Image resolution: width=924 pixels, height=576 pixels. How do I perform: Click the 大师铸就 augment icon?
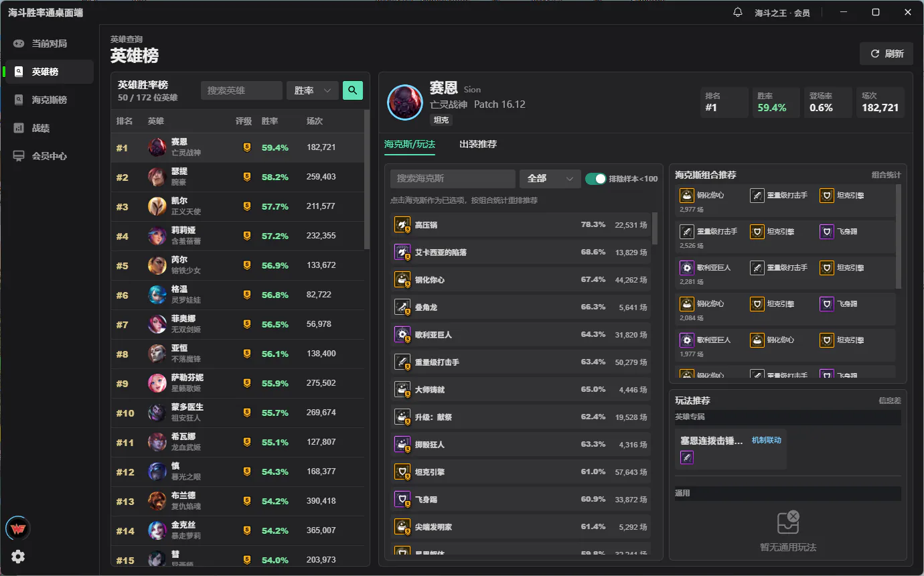click(x=402, y=389)
